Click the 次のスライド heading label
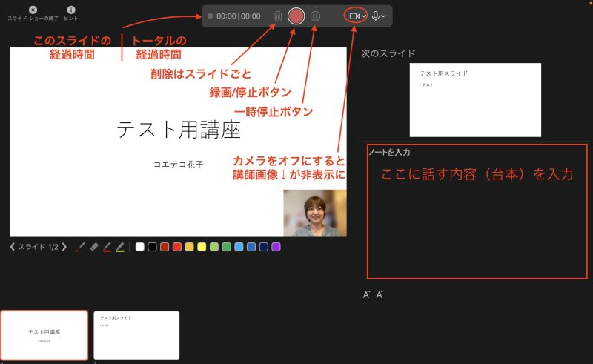593x364 pixels. [388, 53]
